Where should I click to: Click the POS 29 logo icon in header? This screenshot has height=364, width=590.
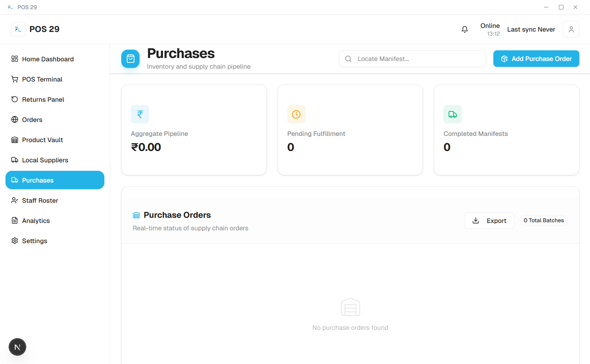pos(18,29)
